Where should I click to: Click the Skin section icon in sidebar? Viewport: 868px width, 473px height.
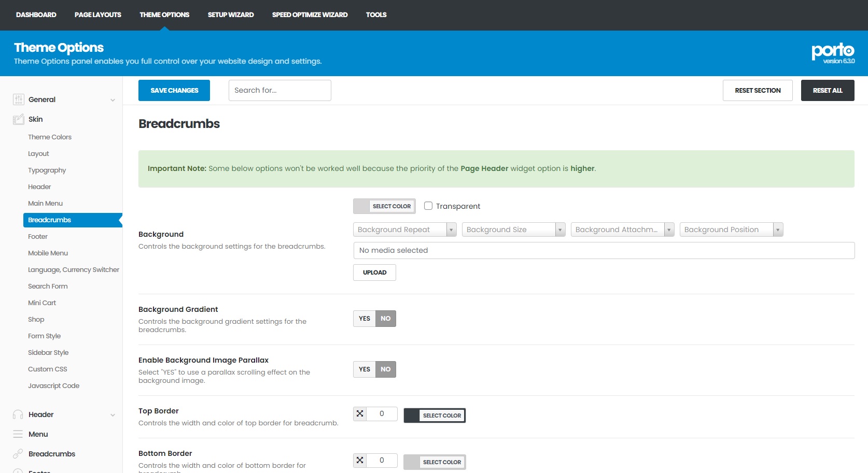19,119
